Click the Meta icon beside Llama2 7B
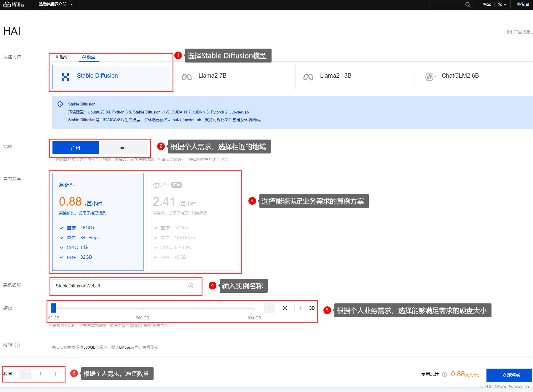The height and width of the screenshot is (392, 533). pyautogui.click(x=187, y=77)
